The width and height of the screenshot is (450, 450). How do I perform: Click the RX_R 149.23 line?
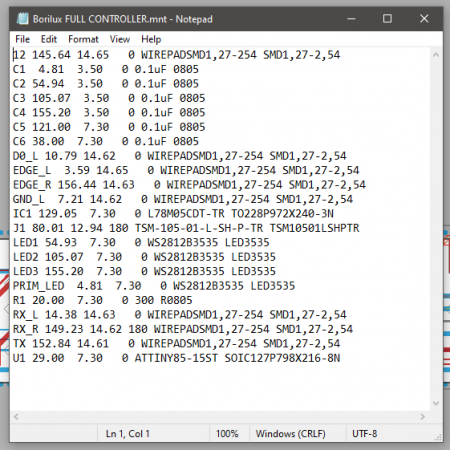click(x=183, y=329)
